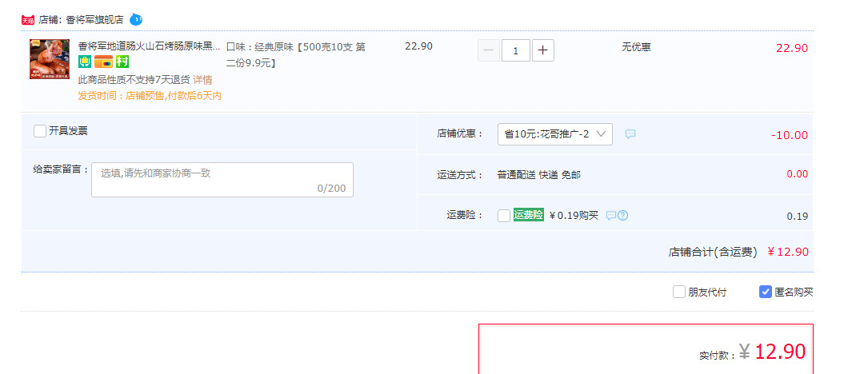
Task: Click the green consumer protection badge icon
Action: click(x=85, y=62)
